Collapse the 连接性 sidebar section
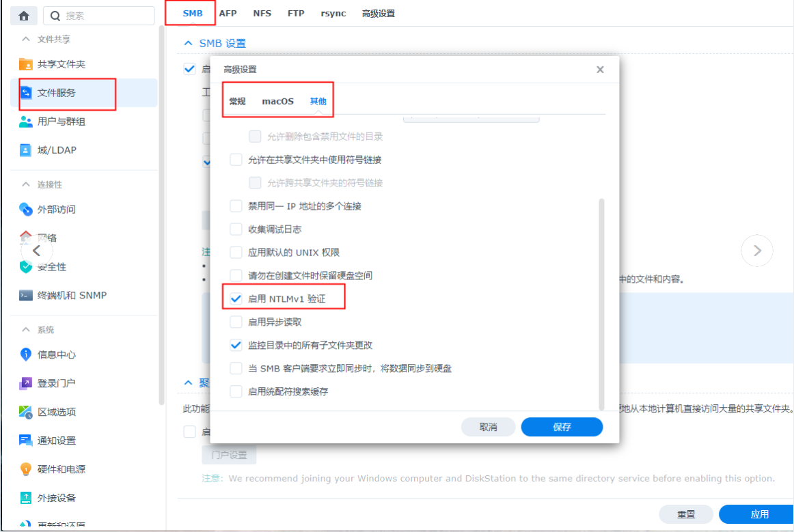The width and height of the screenshot is (794, 532). coord(26,184)
